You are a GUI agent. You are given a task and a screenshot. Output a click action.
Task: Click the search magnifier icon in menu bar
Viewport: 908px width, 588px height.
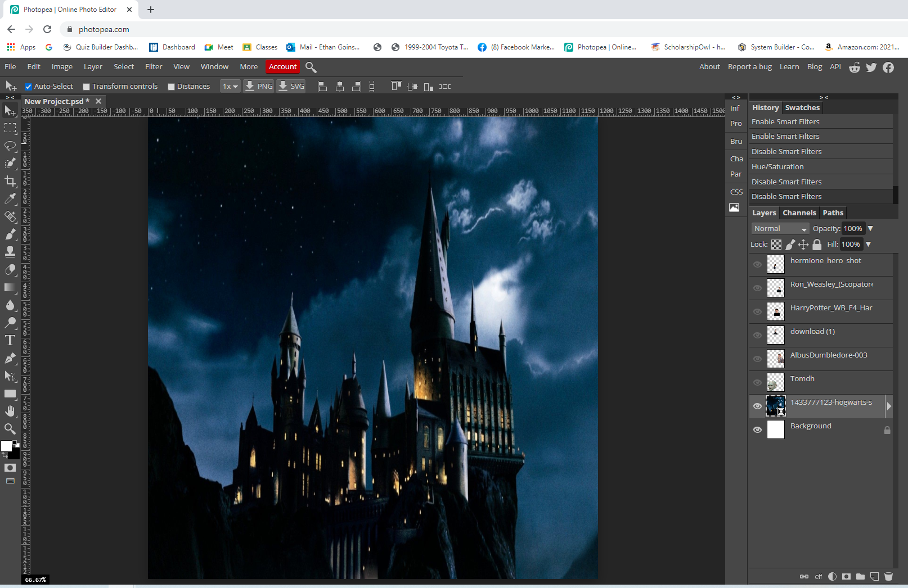pyautogui.click(x=311, y=67)
